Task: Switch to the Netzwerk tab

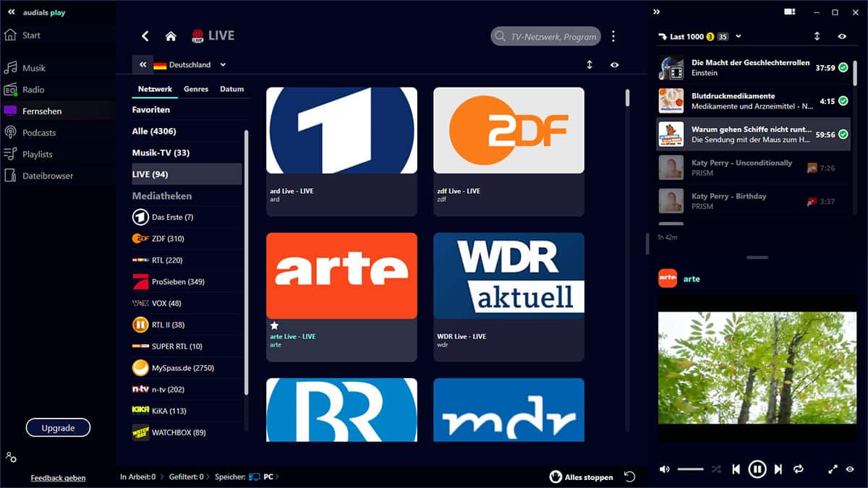Action: [155, 89]
